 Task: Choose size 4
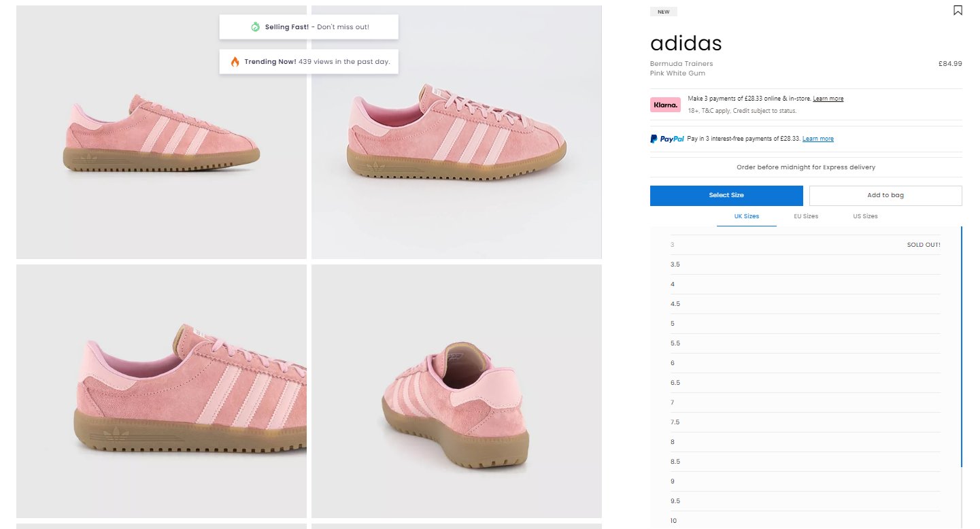pyautogui.click(x=805, y=284)
